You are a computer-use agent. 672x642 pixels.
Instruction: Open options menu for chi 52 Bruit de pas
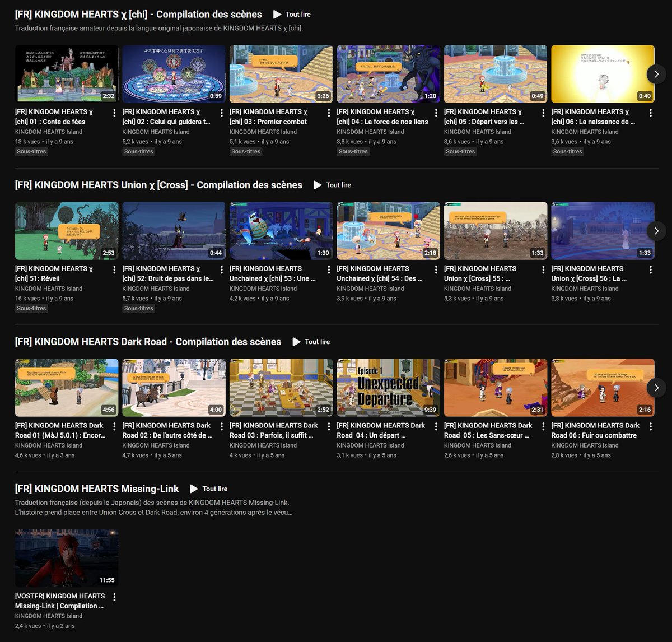pyautogui.click(x=222, y=269)
